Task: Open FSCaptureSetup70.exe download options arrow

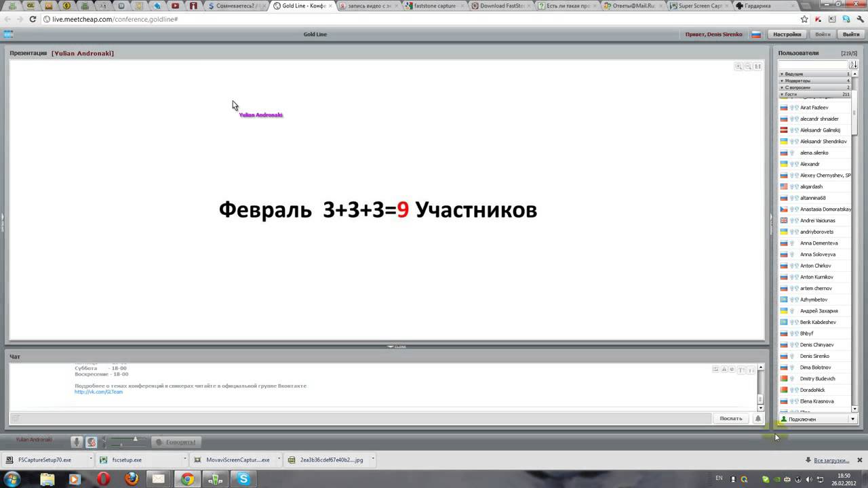Action: pyautogui.click(x=90, y=459)
